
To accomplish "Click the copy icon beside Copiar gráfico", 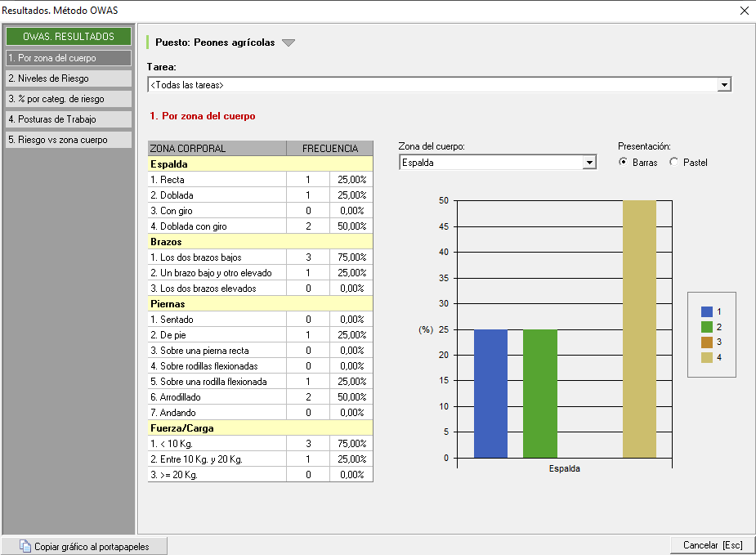I will (25, 546).
